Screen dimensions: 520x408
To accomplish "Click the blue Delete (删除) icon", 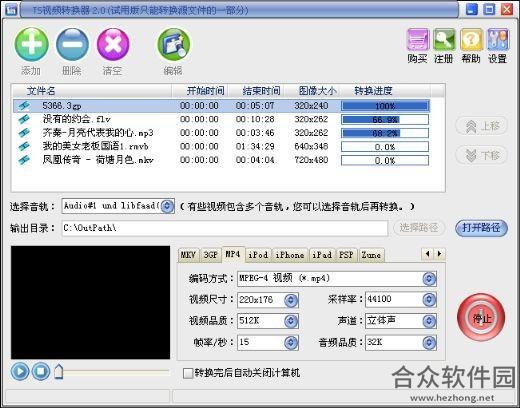I will pyautogui.click(x=72, y=44).
